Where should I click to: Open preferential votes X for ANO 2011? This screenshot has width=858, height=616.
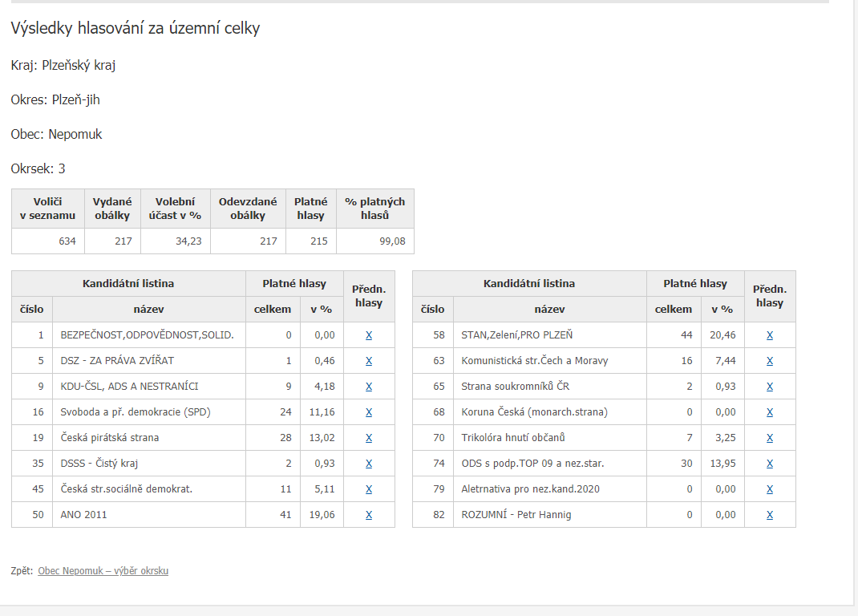click(x=369, y=515)
